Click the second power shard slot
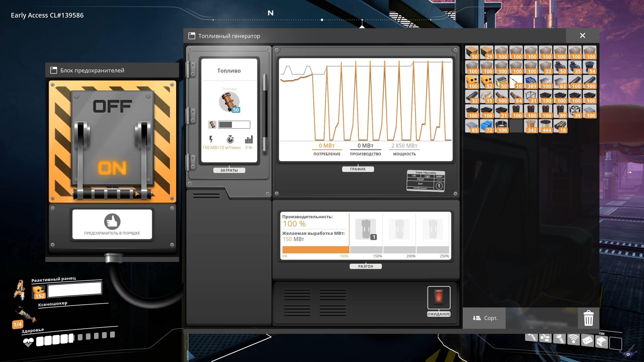Screen dimensions: 644x362 tap(399, 229)
